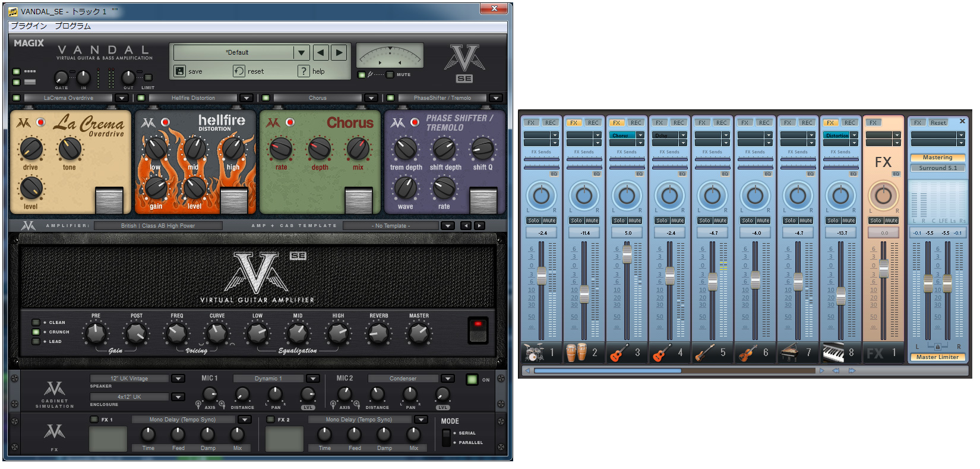Click the help question mark icon in Vandal

[x=304, y=71]
